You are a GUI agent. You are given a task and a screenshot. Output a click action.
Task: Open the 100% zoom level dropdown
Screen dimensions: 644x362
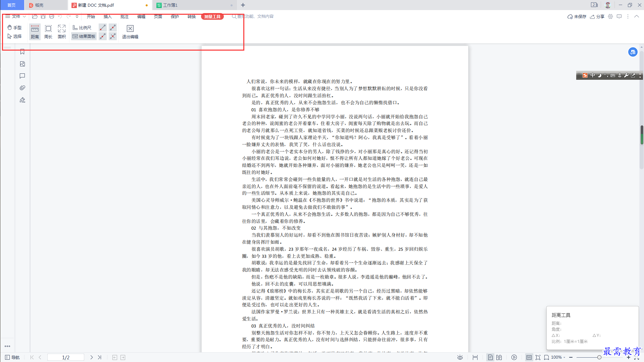558,357
